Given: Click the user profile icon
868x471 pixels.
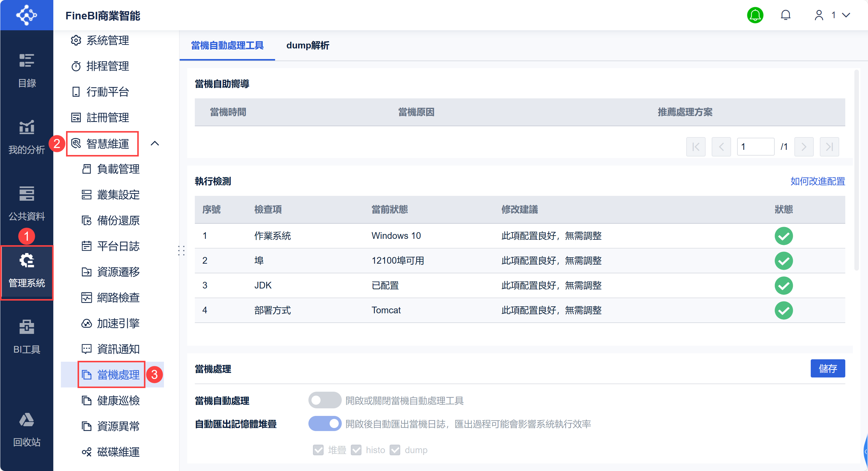Looking at the screenshot, I should pyautogui.click(x=819, y=15).
